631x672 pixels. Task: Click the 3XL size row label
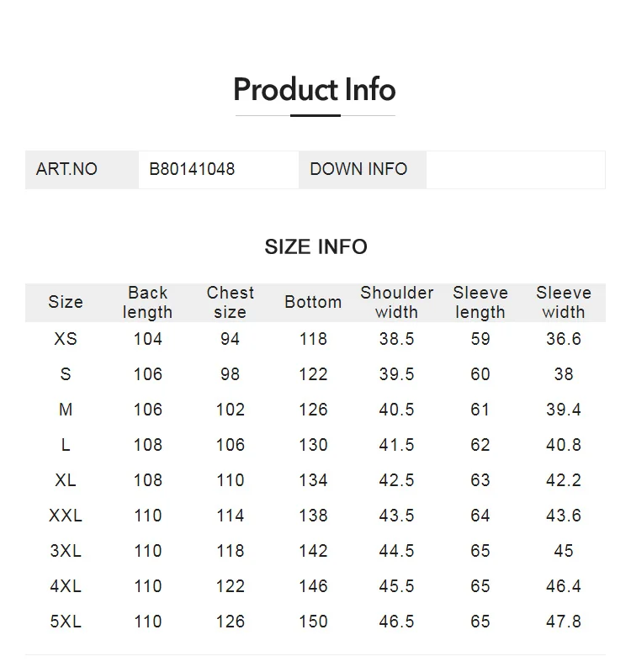[x=66, y=551]
